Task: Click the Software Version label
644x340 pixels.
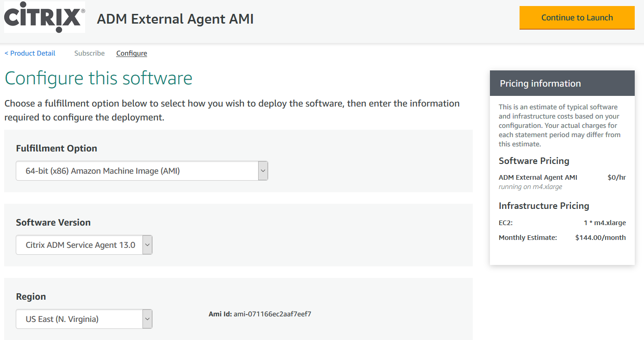Action: coord(53,222)
